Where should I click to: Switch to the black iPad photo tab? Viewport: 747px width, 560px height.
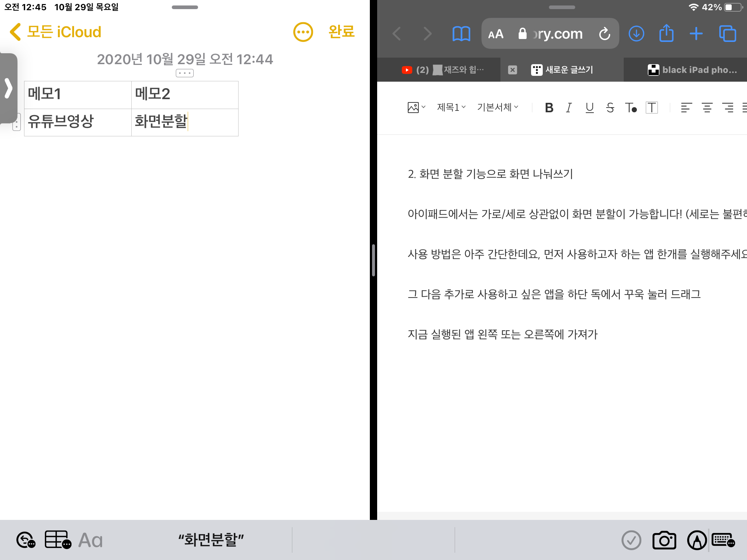692,70
